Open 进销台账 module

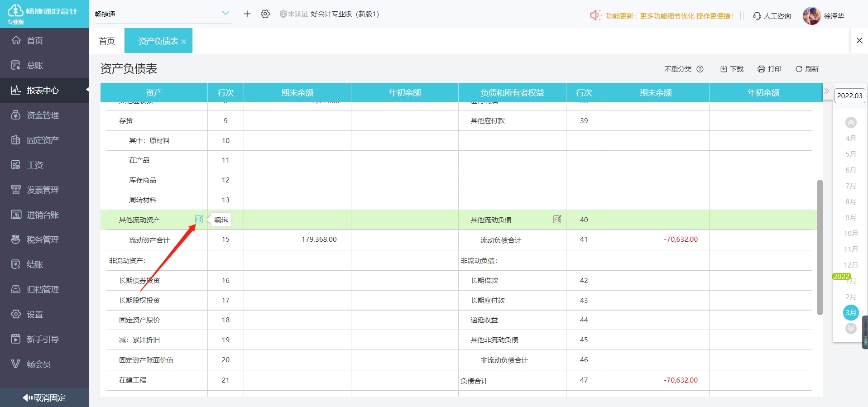click(44, 215)
